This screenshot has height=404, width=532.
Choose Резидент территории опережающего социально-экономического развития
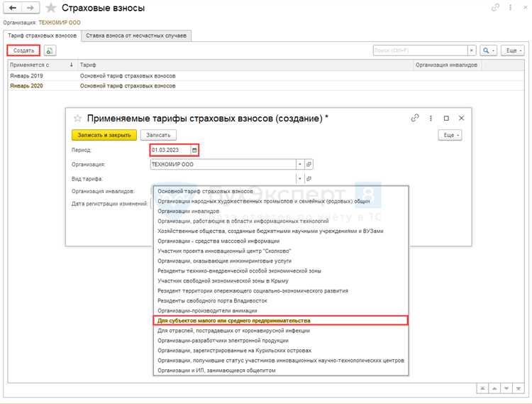coord(281,291)
